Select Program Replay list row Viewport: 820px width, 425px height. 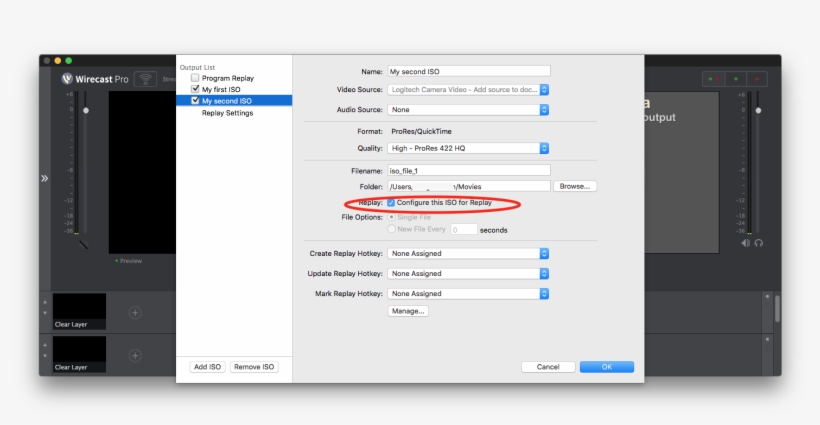click(x=234, y=78)
